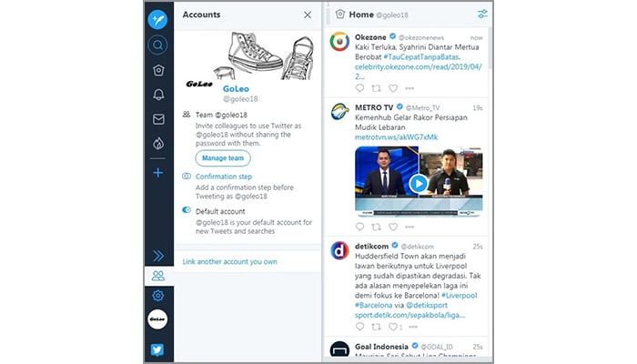The width and height of the screenshot is (637, 364).
Task: Toggle the Default account switch
Action: tap(187, 210)
